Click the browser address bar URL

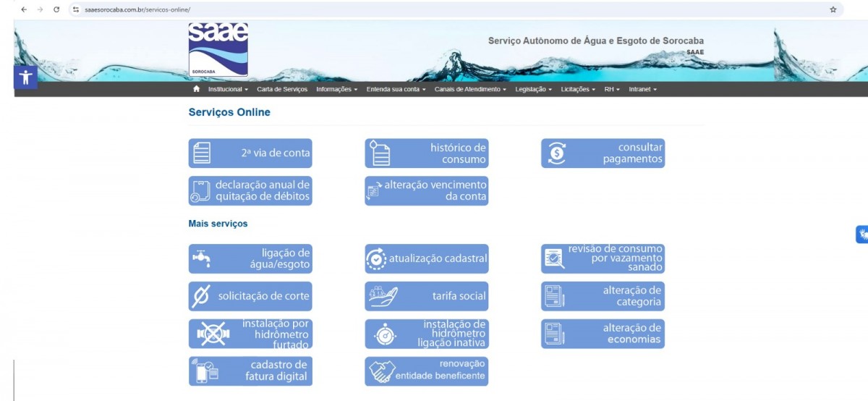137,9
